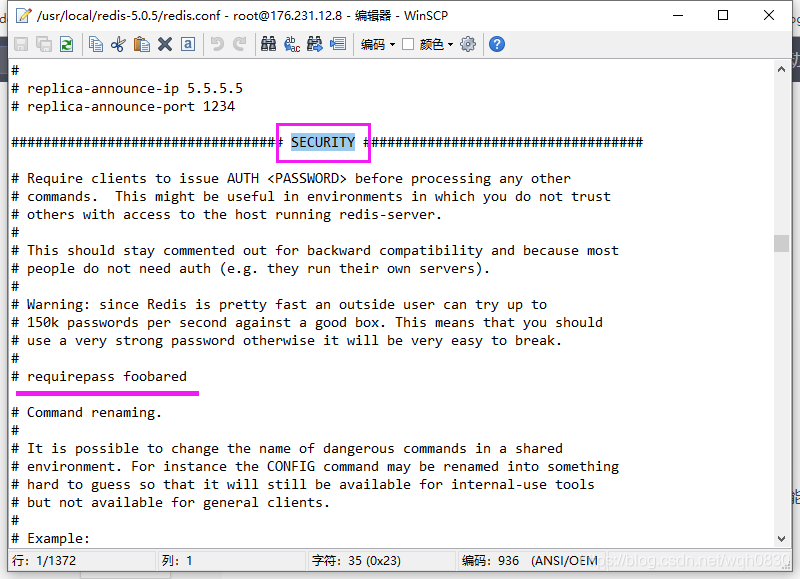Paste from clipboard using the clipboard icon
The image size is (800, 579).
coord(141,44)
